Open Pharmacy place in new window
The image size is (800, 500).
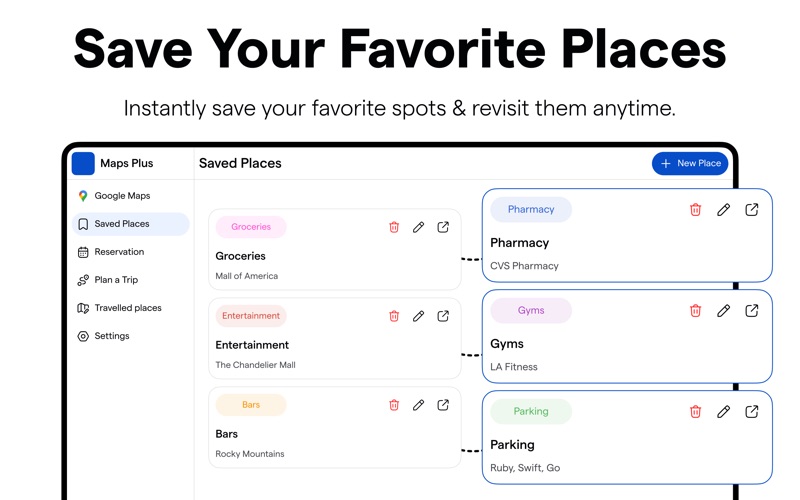pos(752,210)
